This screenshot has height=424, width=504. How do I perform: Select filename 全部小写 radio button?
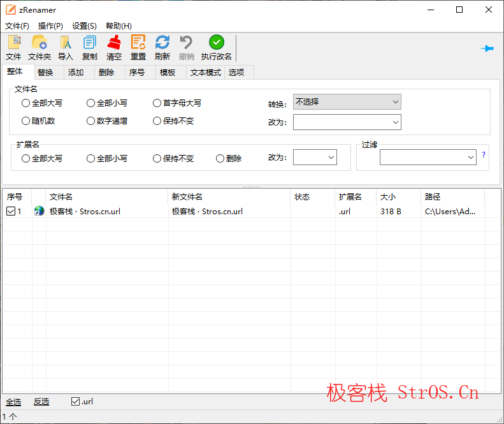(90, 103)
